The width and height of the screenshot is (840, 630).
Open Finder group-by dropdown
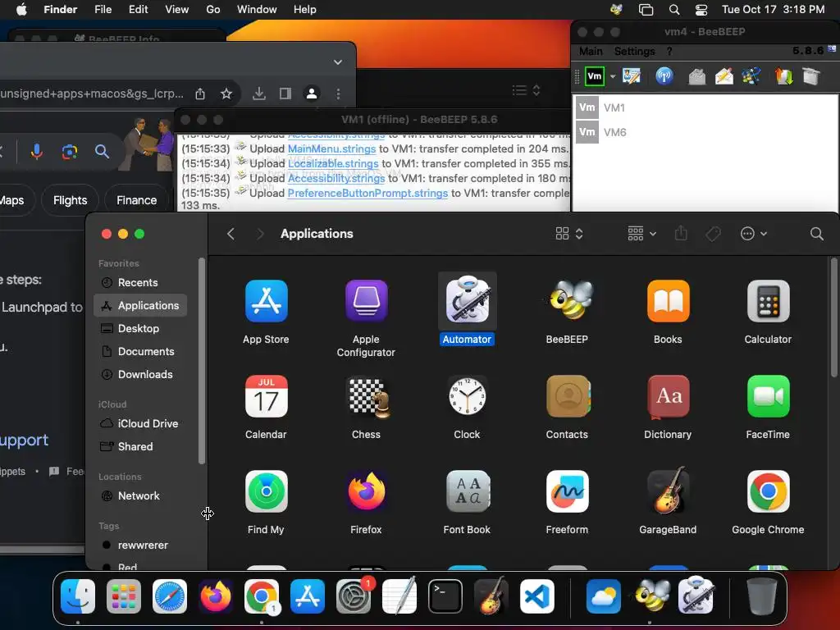pos(641,234)
